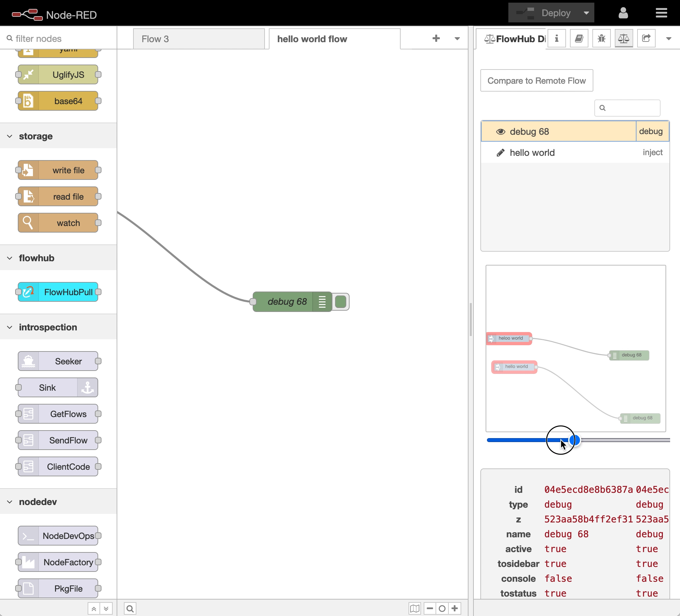The height and width of the screenshot is (616, 680).
Task: Collapse the storage category
Action: [x=58, y=136]
